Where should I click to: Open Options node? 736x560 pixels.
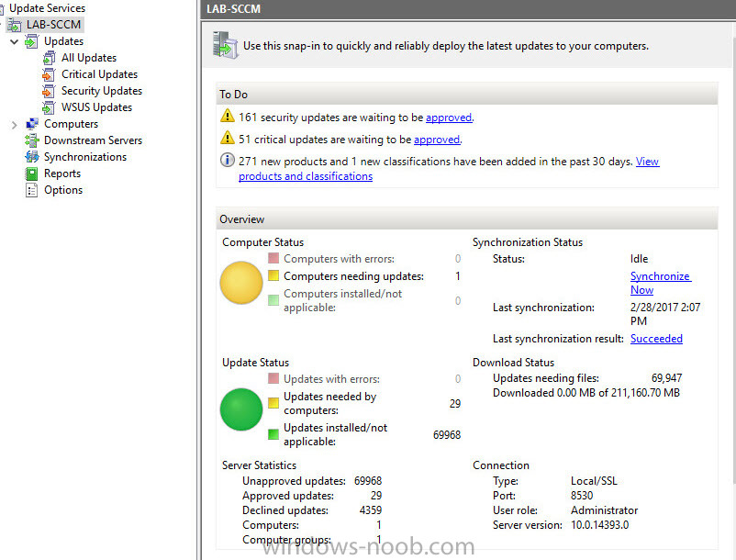tap(63, 190)
